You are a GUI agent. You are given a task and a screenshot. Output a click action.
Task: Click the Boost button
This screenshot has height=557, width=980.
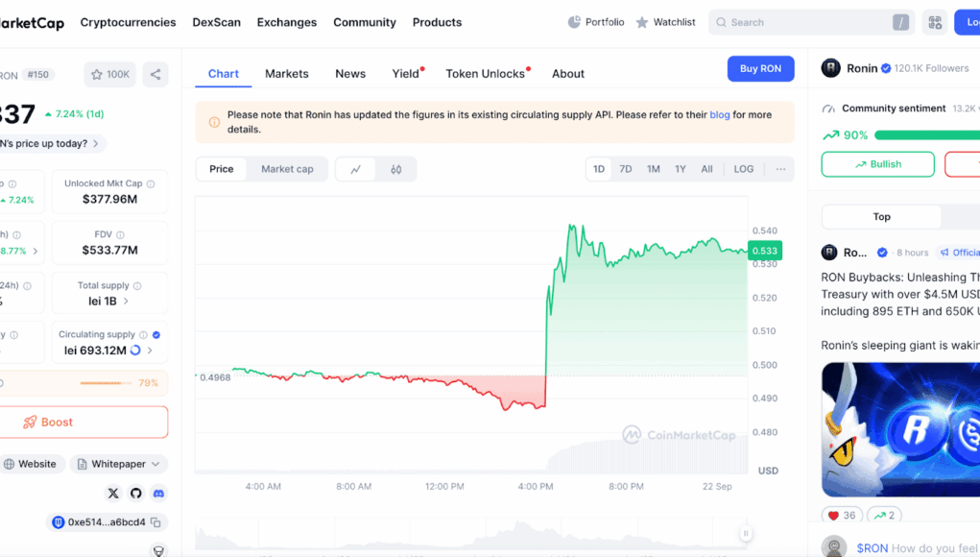click(83, 422)
